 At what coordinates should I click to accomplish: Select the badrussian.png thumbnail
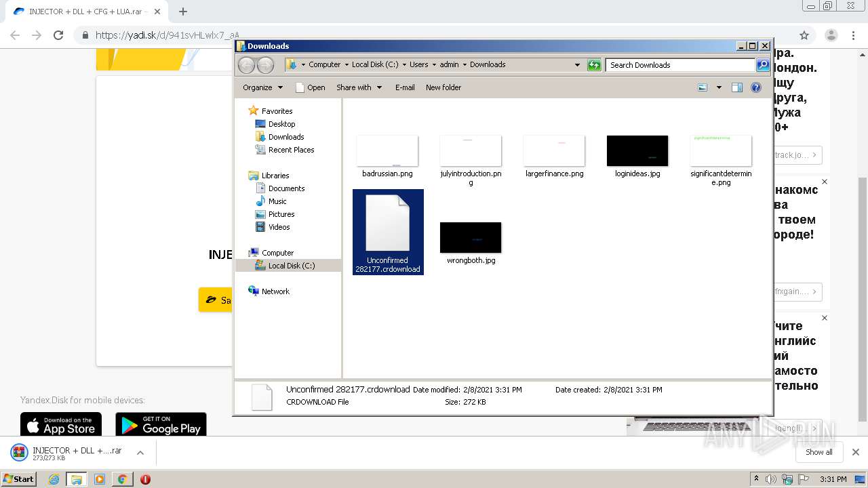click(x=387, y=150)
